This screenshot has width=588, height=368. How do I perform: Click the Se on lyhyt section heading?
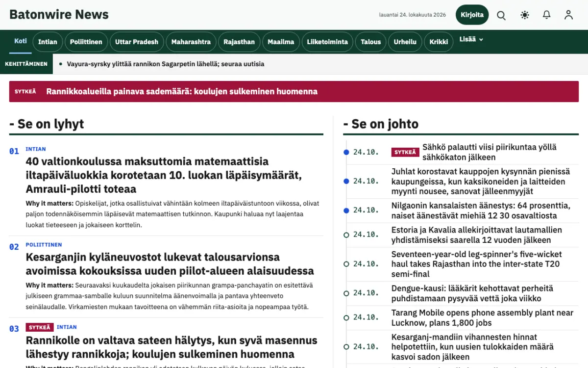47,124
